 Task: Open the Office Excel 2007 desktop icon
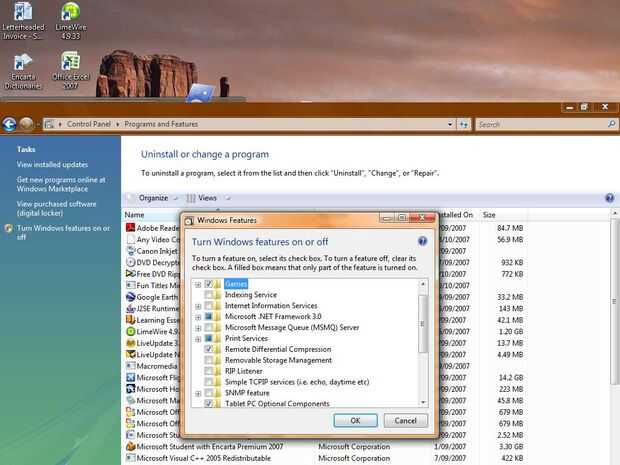pos(71,70)
